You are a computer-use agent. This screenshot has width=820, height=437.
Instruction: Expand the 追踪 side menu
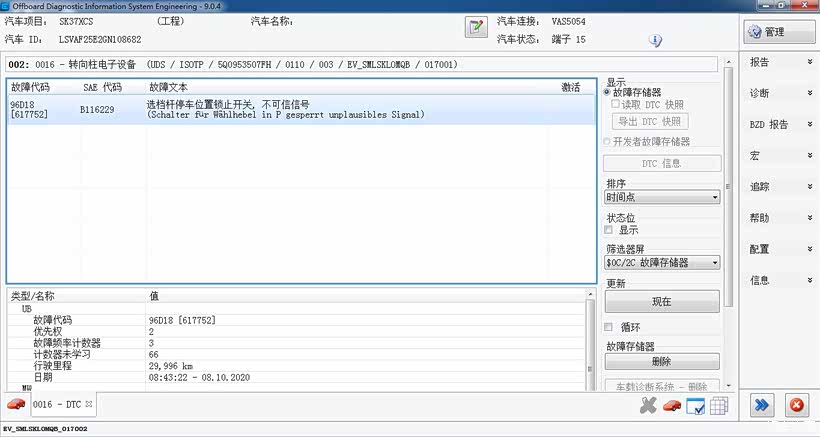(780, 187)
